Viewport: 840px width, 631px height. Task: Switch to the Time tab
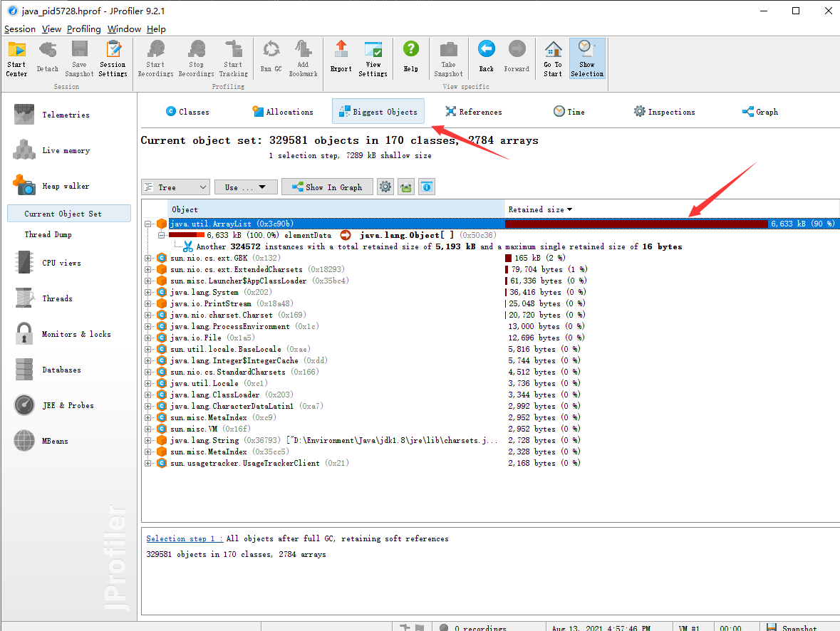569,111
